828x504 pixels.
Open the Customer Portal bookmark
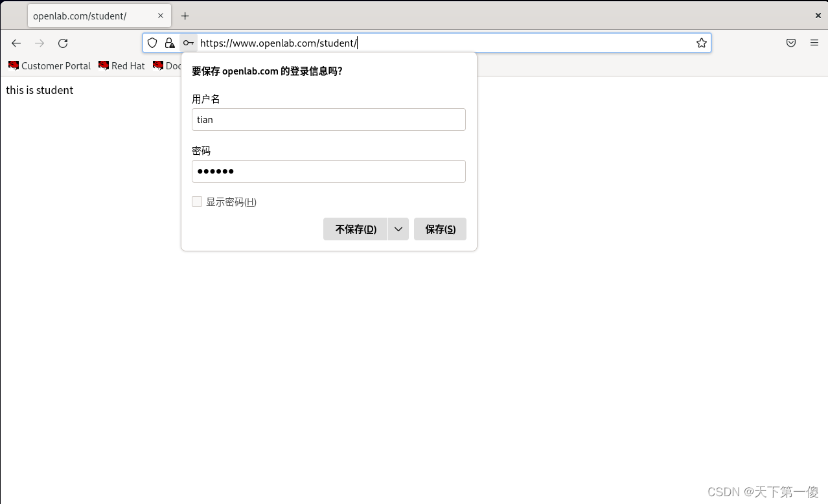click(49, 65)
